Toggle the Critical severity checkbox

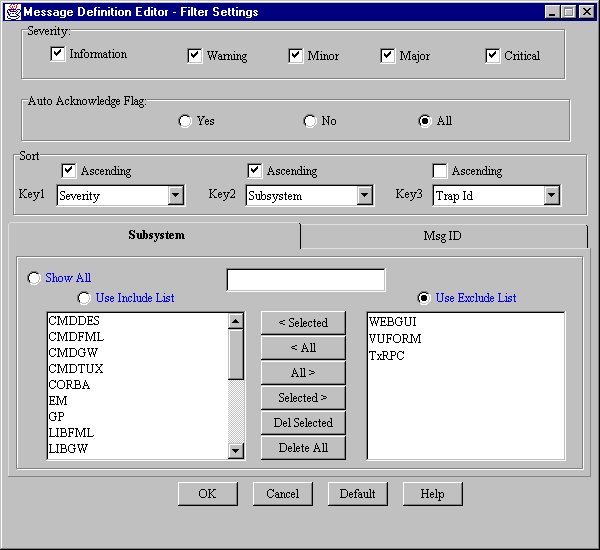492,56
